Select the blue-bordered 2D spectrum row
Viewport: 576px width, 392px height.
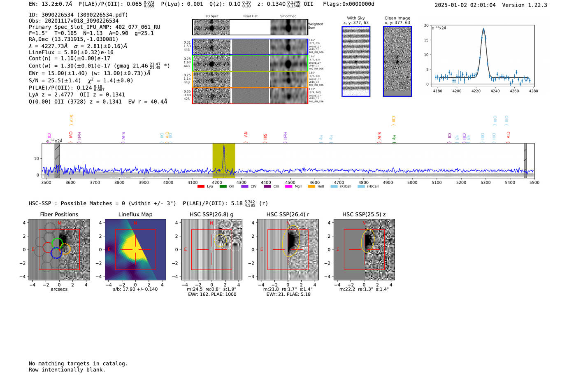250,47
